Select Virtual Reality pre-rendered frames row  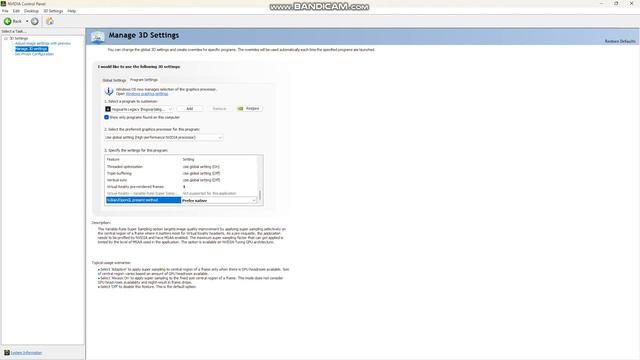pos(143,187)
